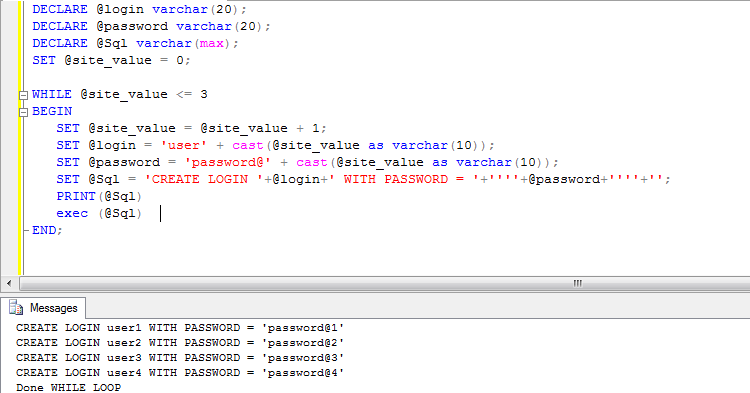The width and height of the screenshot is (750, 393).
Task: Click the message line for user4
Action: (x=180, y=372)
